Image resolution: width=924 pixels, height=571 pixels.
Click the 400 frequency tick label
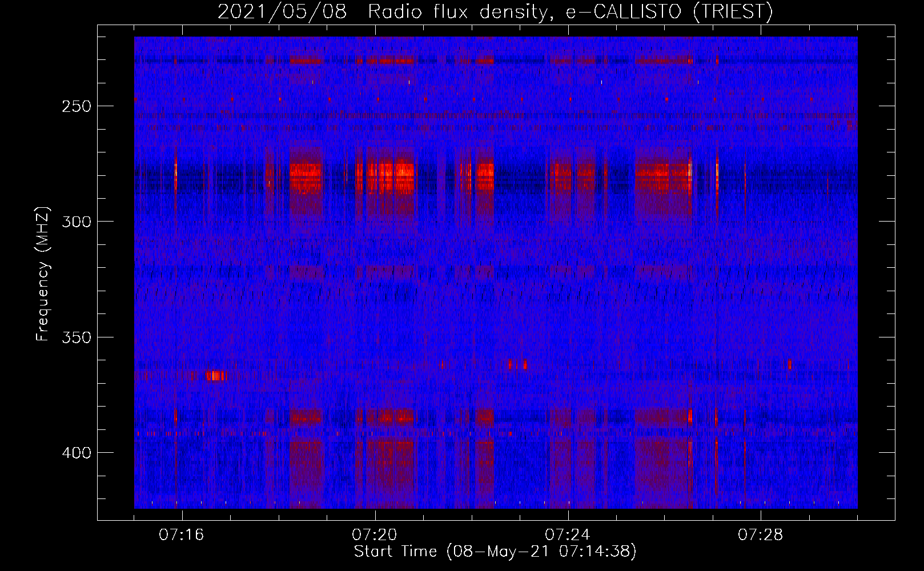[77, 453]
